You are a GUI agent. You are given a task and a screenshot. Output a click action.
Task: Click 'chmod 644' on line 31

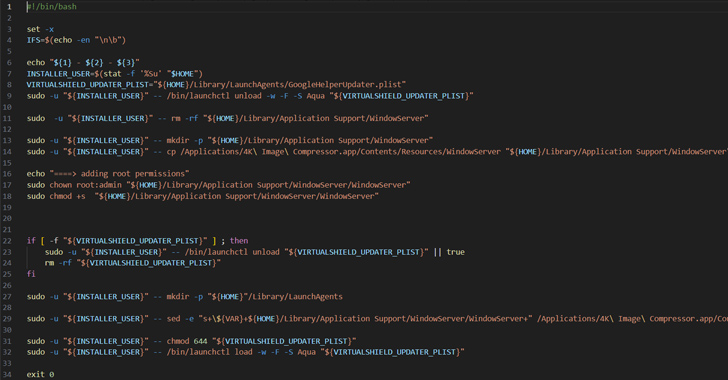tap(187, 341)
